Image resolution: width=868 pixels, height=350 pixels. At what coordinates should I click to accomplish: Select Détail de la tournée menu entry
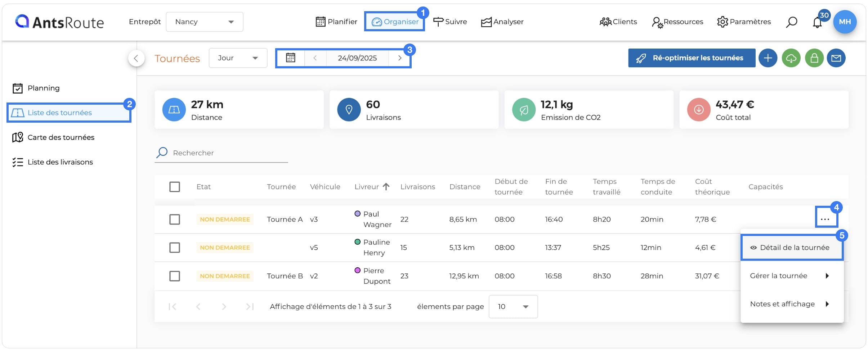pos(792,247)
